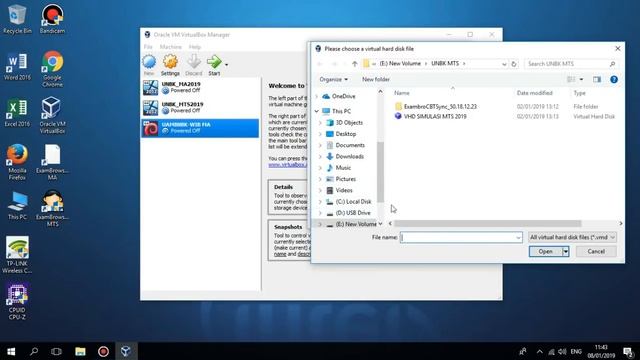Open Start button dropdown arrow in VirtualBox

[x=227, y=64]
